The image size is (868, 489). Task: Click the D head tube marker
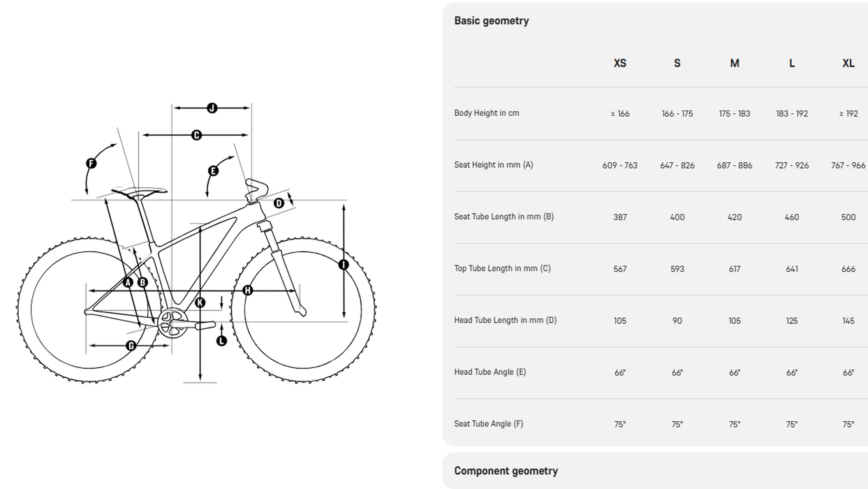(x=279, y=203)
